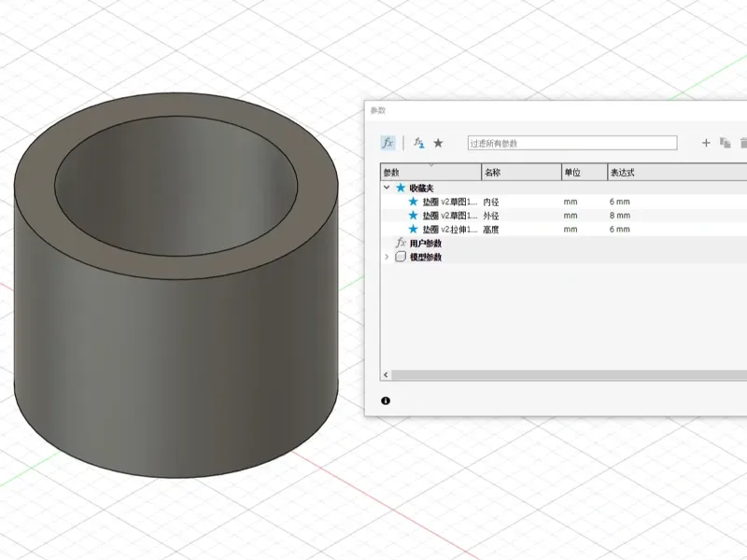Click the 模型参数 body icon
The width and height of the screenshot is (747, 560).
401,257
